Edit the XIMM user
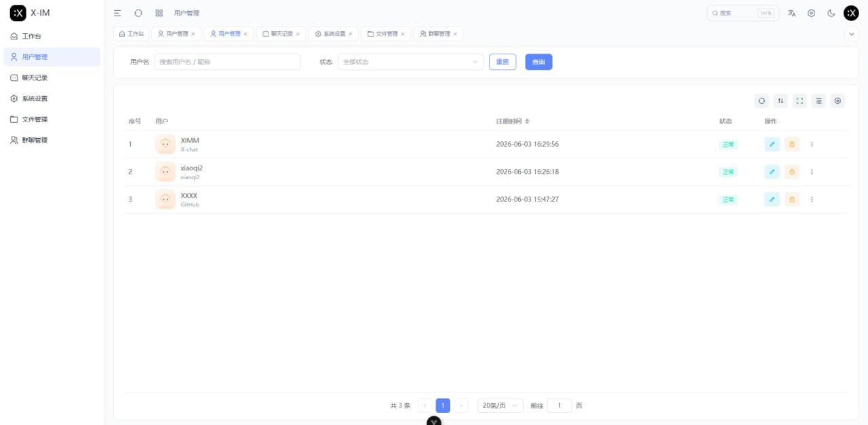The width and height of the screenshot is (868, 425). coord(772,144)
